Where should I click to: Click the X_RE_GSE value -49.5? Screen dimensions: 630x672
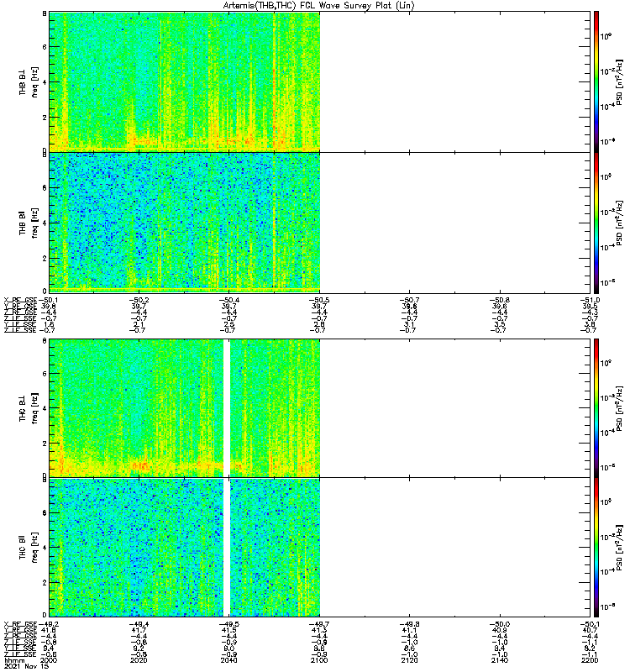(229, 624)
